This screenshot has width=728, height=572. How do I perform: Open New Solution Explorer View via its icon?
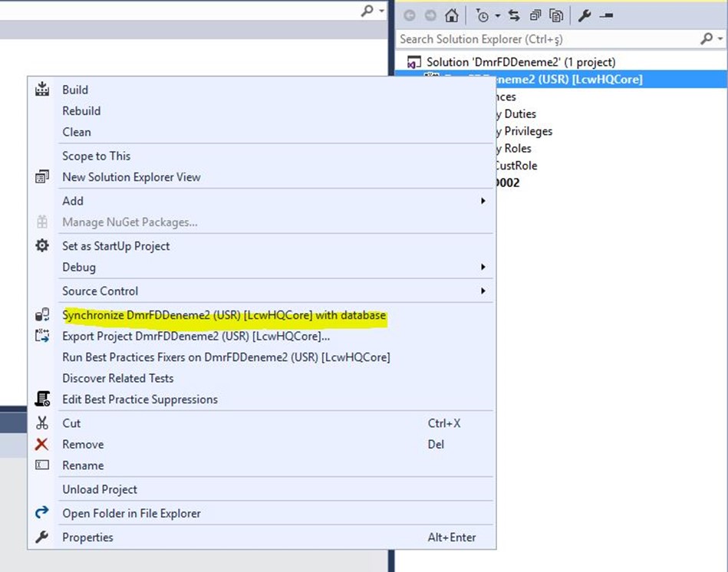coord(41,177)
